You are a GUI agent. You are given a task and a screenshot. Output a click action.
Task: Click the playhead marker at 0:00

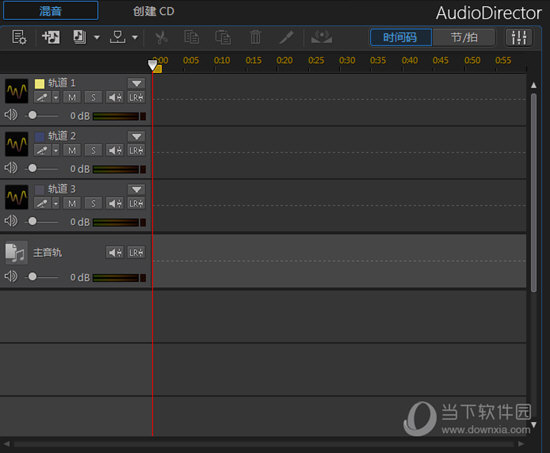153,65
